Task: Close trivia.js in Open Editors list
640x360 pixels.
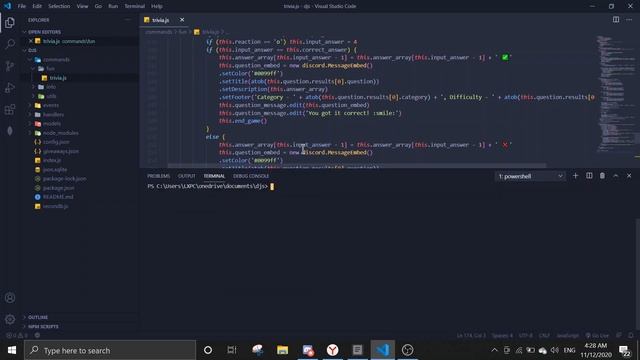Action: [x=31, y=41]
